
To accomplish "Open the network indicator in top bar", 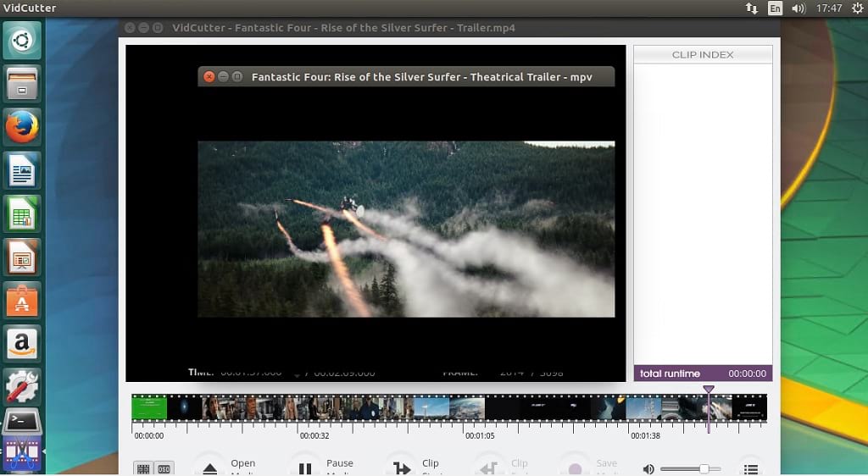I will [751, 8].
